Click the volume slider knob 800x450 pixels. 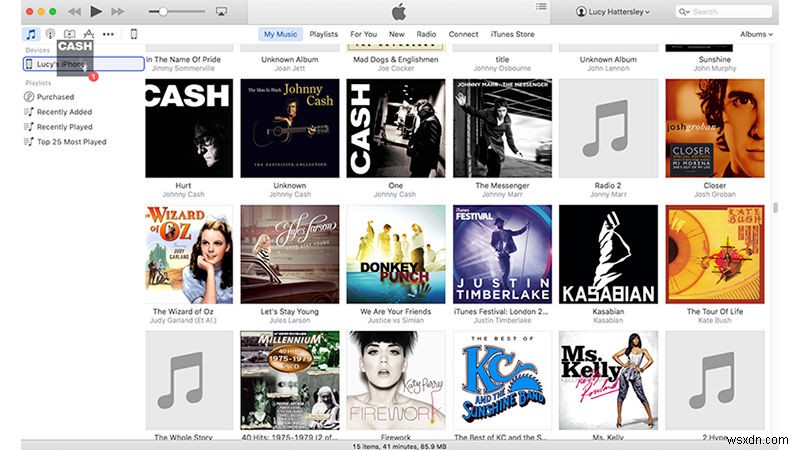[x=163, y=11]
